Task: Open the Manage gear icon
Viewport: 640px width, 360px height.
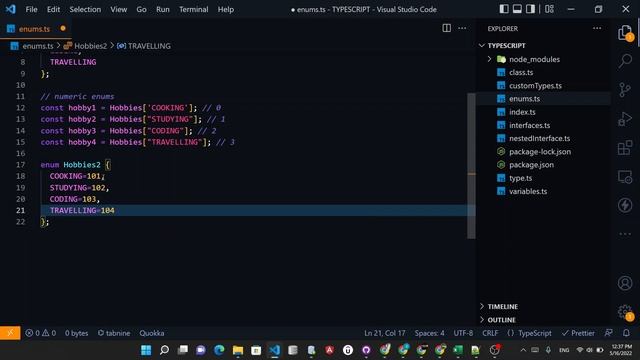Action: 625,312
